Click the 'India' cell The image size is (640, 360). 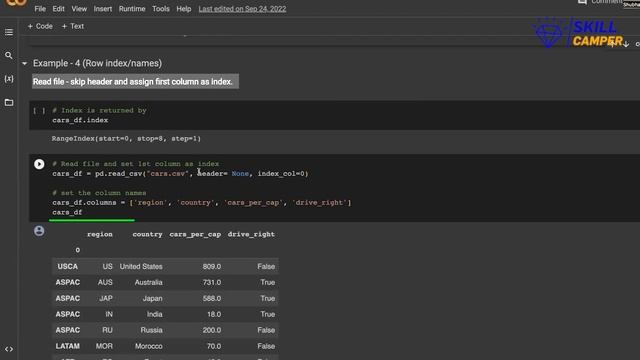pos(155,314)
